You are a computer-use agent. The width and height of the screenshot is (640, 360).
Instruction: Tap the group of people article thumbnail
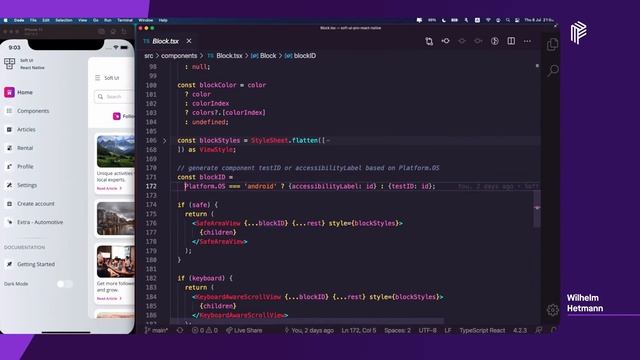coord(116,262)
